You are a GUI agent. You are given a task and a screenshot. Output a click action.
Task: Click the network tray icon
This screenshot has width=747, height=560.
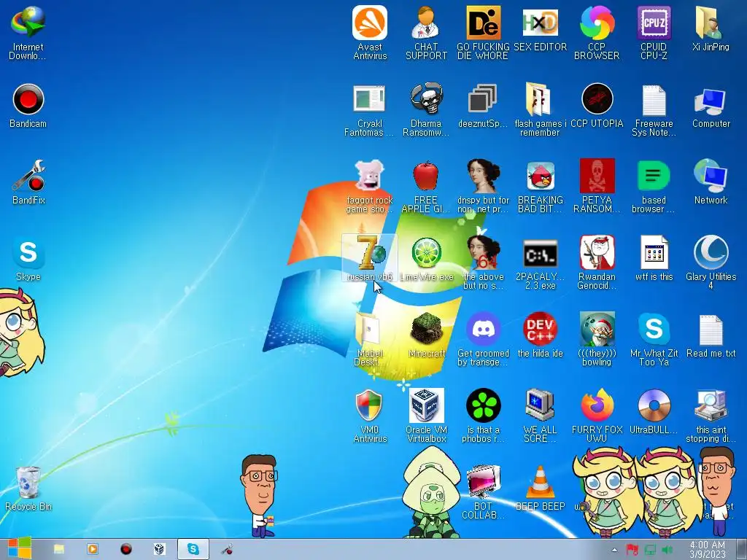[650, 550]
